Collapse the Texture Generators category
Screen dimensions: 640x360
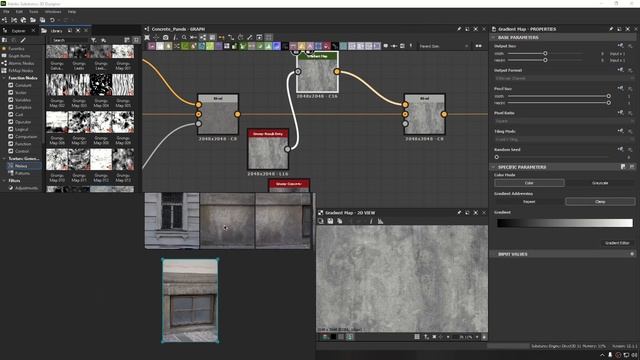tap(4, 159)
